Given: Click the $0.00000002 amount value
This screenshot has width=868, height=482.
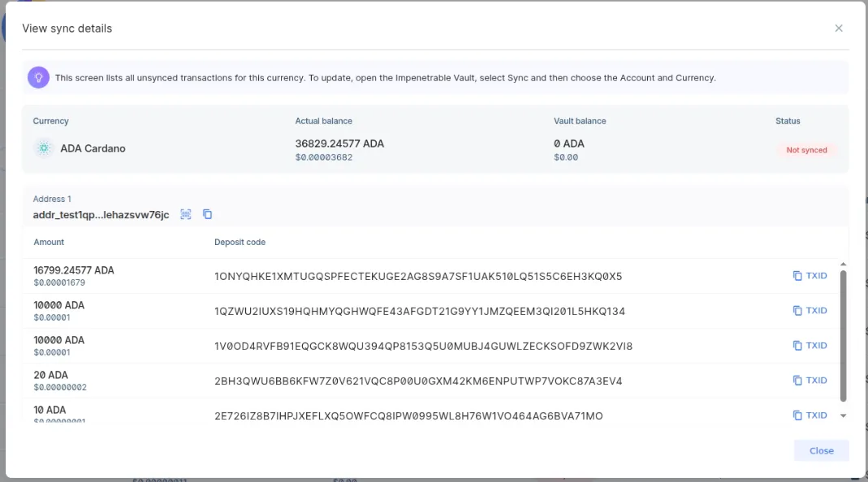Looking at the screenshot, I should pyautogui.click(x=60, y=387).
